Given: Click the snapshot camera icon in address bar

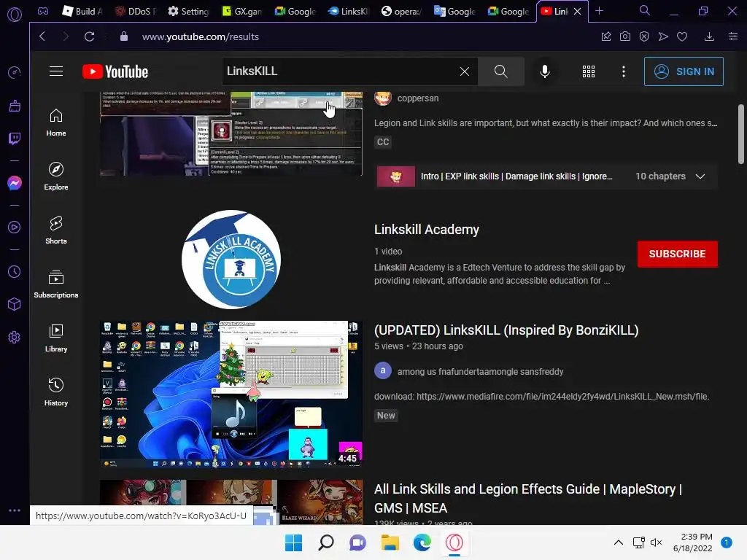Looking at the screenshot, I should [625, 36].
